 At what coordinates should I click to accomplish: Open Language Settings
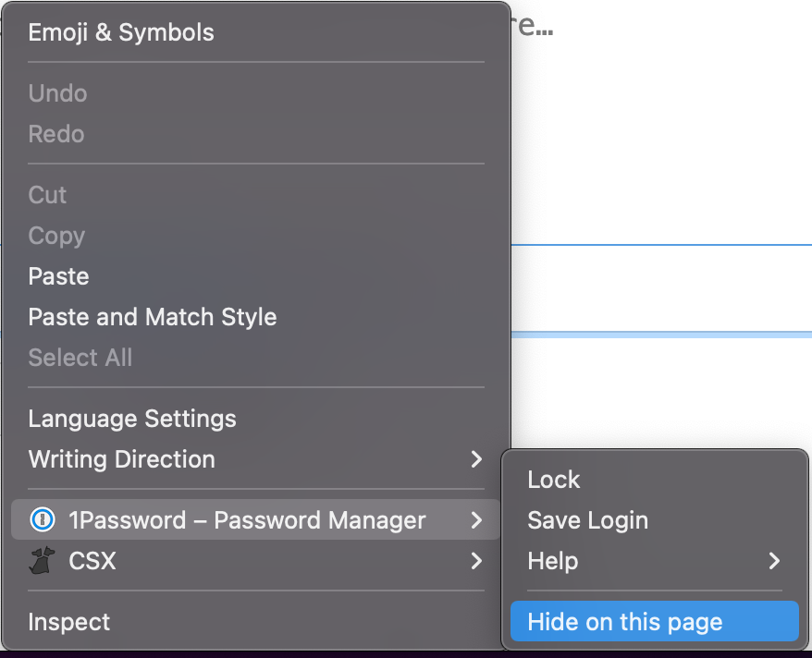pyautogui.click(x=132, y=419)
